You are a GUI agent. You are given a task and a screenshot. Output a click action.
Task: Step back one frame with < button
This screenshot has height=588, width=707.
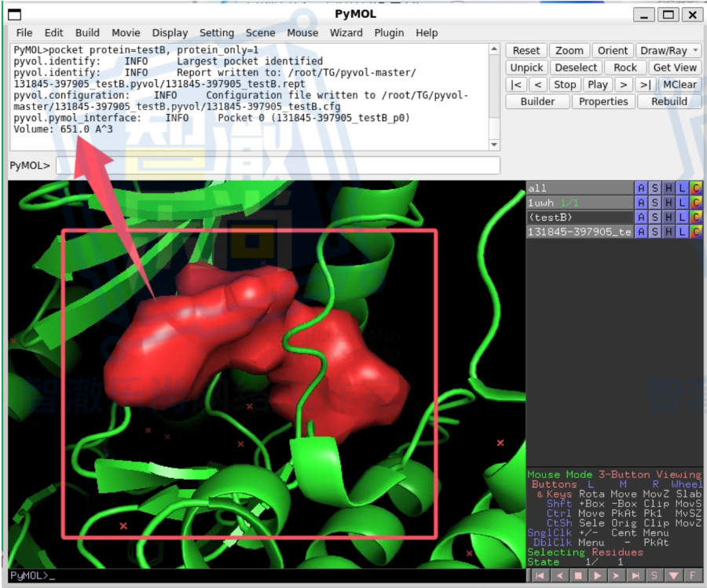538,85
